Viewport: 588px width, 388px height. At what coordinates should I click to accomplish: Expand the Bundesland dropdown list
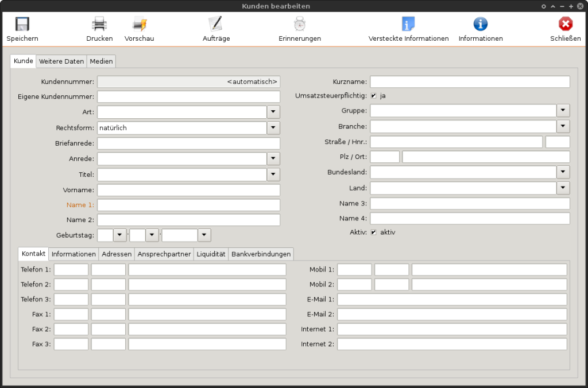tap(563, 172)
